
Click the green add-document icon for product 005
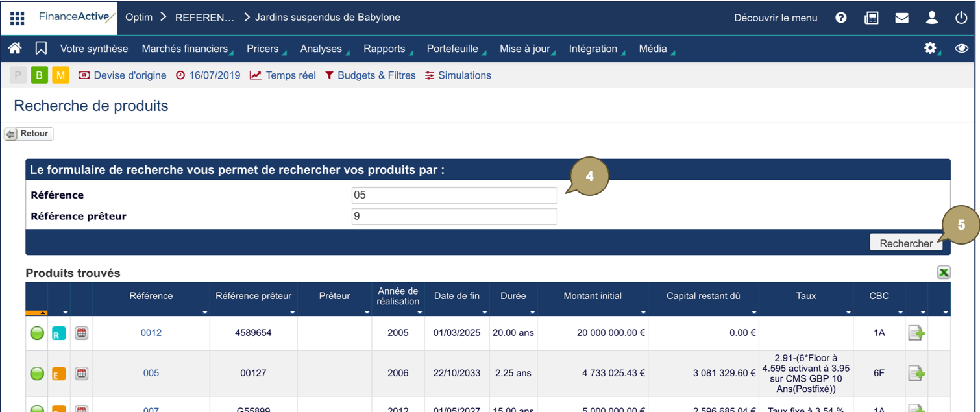[916, 373]
